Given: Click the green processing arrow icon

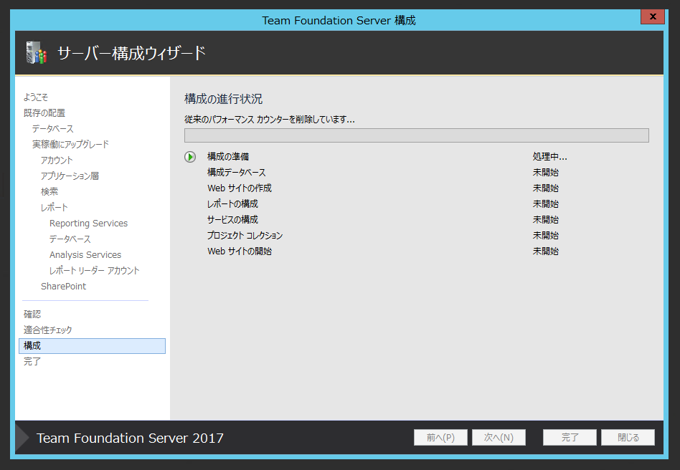Looking at the screenshot, I should pyautogui.click(x=190, y=157).
